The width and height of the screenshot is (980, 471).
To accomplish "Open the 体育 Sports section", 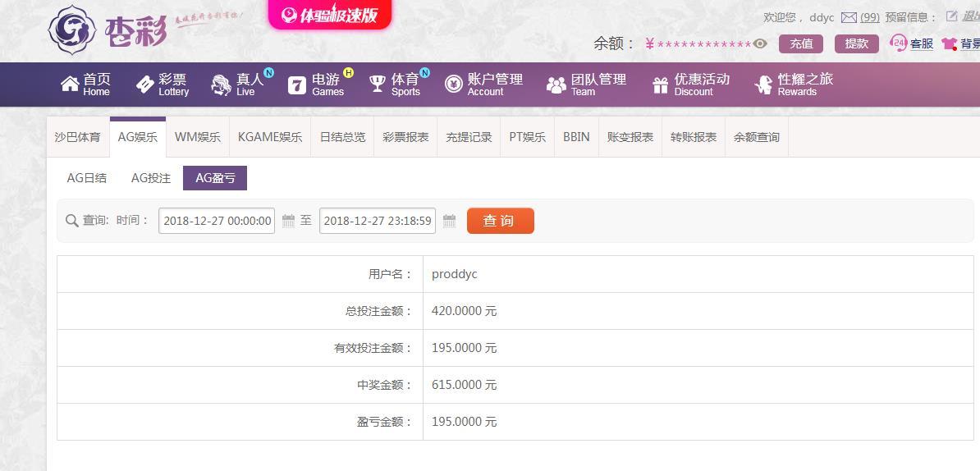I will click(x=396, y=84).
